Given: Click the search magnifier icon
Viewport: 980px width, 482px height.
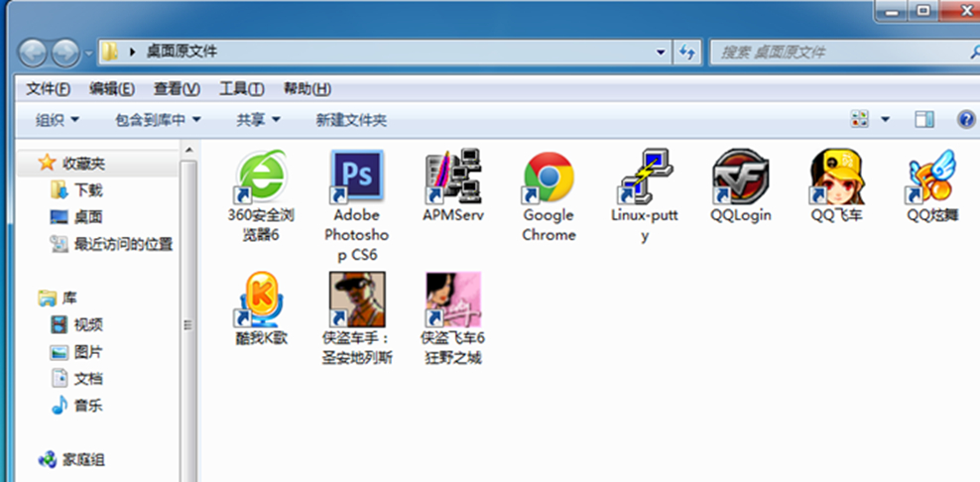Looking at the screenshot, I should pyautogui.click(x=974, y=53).
